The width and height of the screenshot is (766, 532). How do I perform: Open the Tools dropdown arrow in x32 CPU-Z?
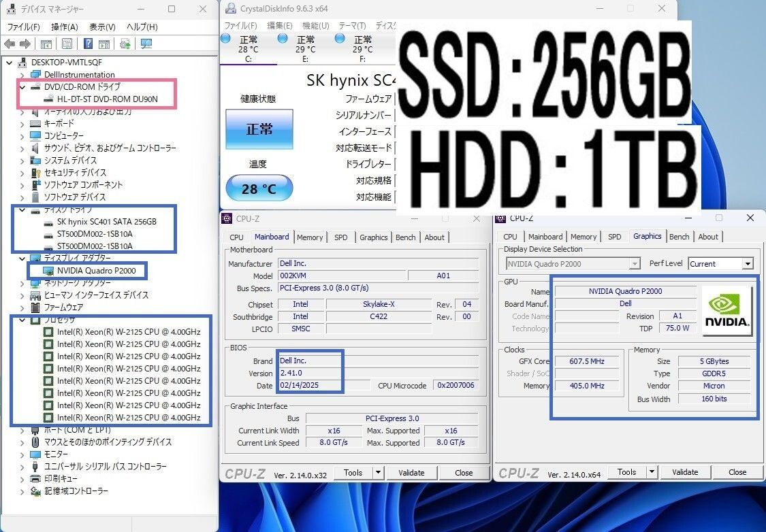(x=378, y=472)
